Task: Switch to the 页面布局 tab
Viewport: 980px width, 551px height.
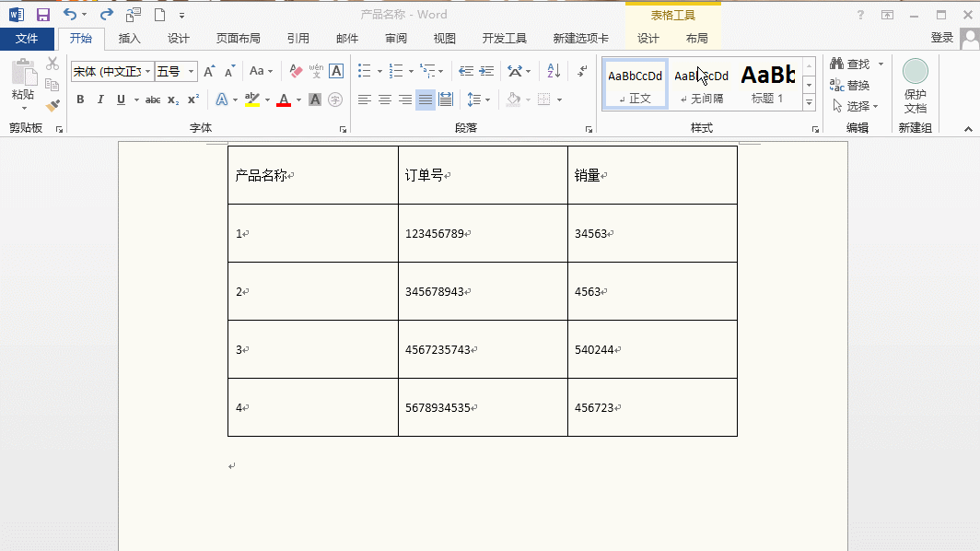Action: (238, 39)
